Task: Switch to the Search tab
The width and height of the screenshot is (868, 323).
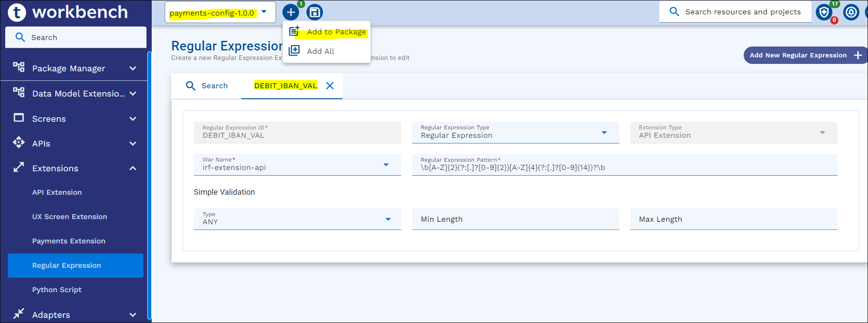Action: tap(207, 86)
